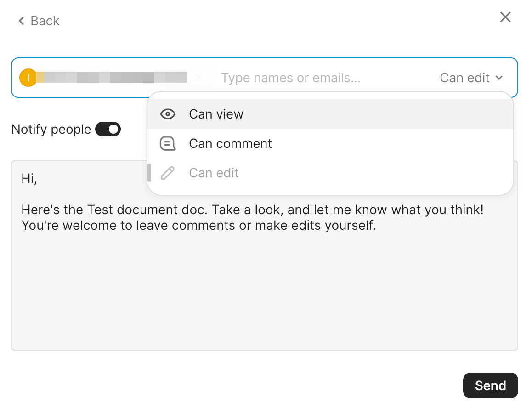Click the pencil icon next to Can edit
532x408 pixels.
click(x=168, y=173)
